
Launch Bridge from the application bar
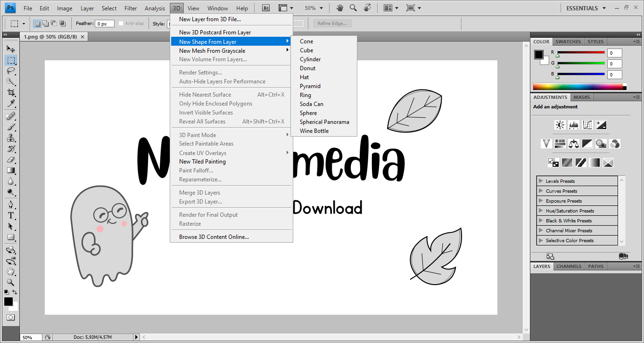pos(265,8)
